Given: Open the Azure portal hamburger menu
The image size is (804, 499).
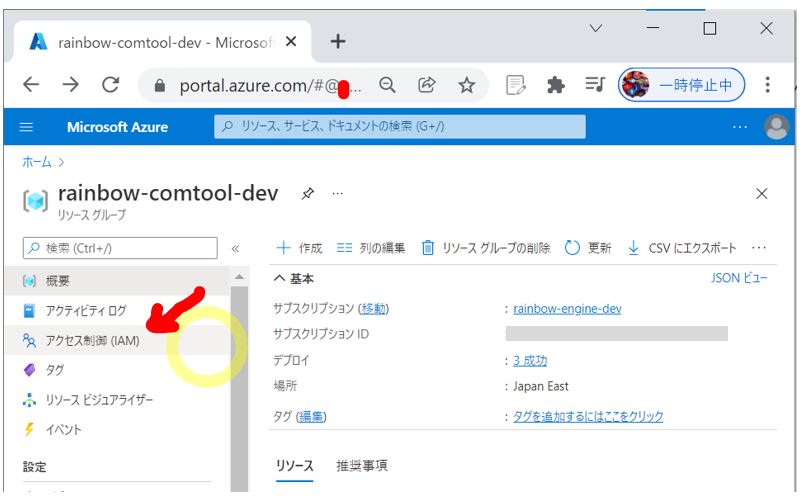Looking at the screenshot, I should pos(26,127).
